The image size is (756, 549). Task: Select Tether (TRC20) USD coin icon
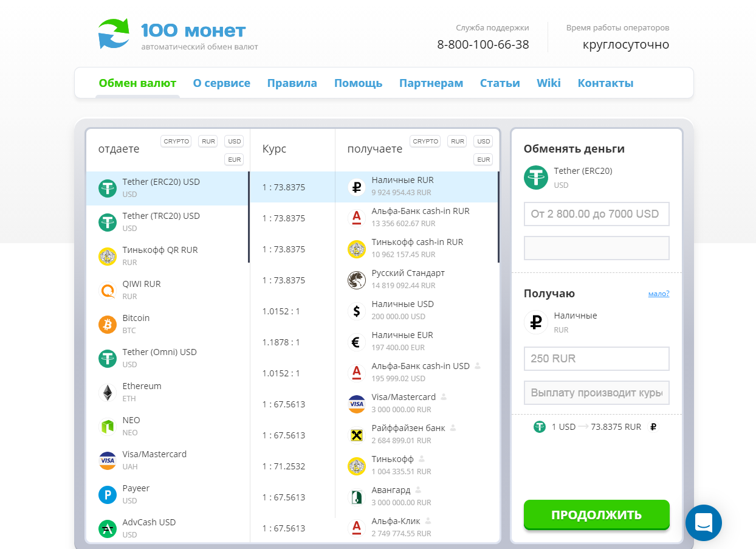(108, 223)
